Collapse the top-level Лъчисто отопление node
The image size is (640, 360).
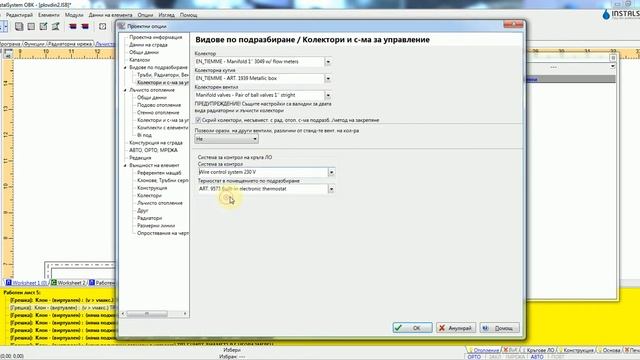tap(125, 90)
